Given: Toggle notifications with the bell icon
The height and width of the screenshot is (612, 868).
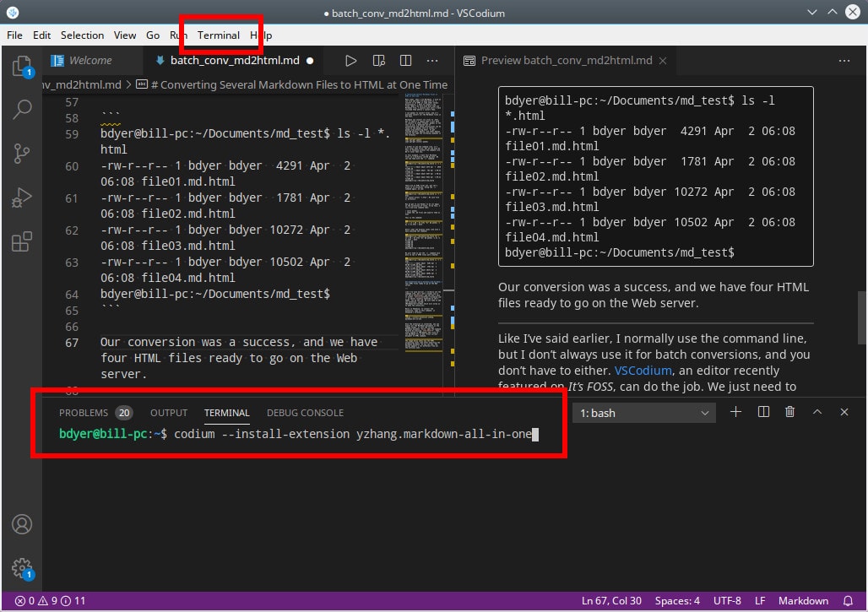Looking at the screenshot, I should [849, 600].
